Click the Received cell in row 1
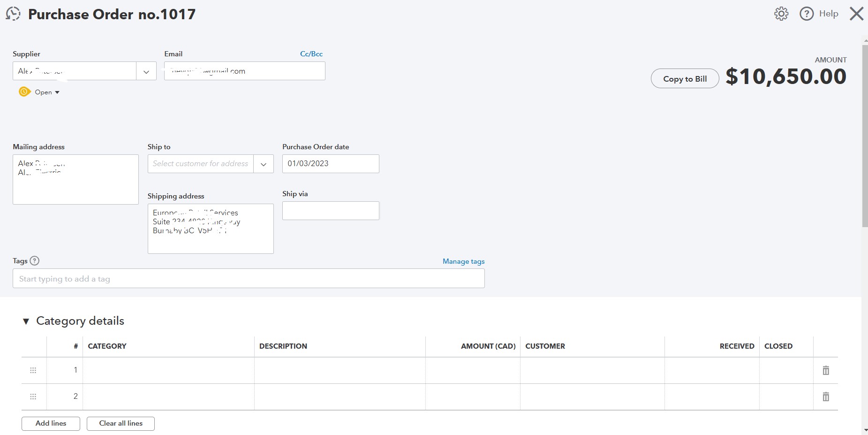The image size is (868, 435). (x=712, y=370)
